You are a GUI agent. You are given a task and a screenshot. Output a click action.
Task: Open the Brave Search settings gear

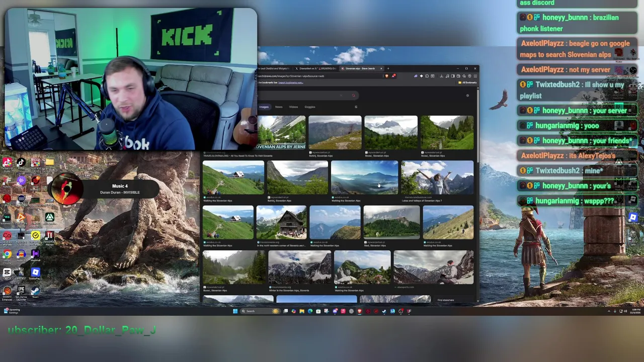[x=467, y=96]
